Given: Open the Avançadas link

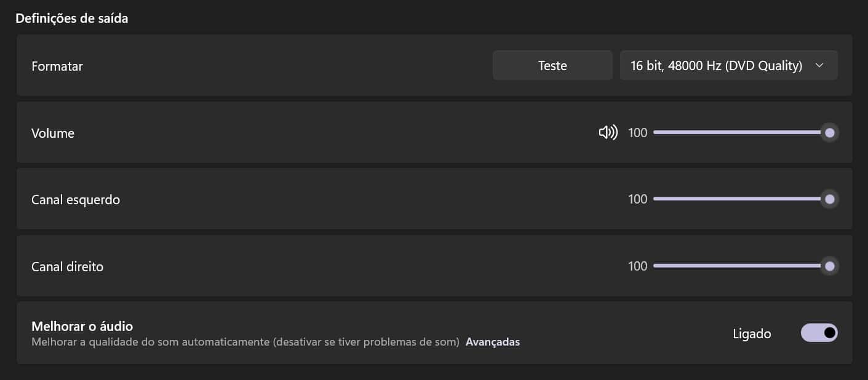Looking at the screenshot, I should [493, 342].
